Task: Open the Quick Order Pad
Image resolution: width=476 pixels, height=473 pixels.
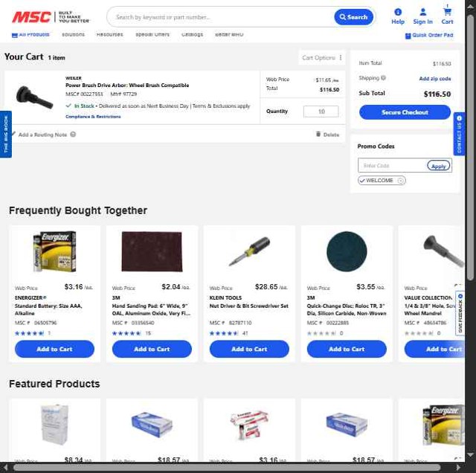Action: point(429,36)
